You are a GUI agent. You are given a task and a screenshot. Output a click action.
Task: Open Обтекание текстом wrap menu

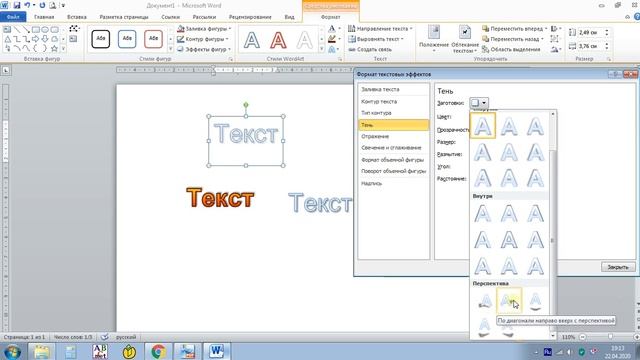tap(465, 39)
